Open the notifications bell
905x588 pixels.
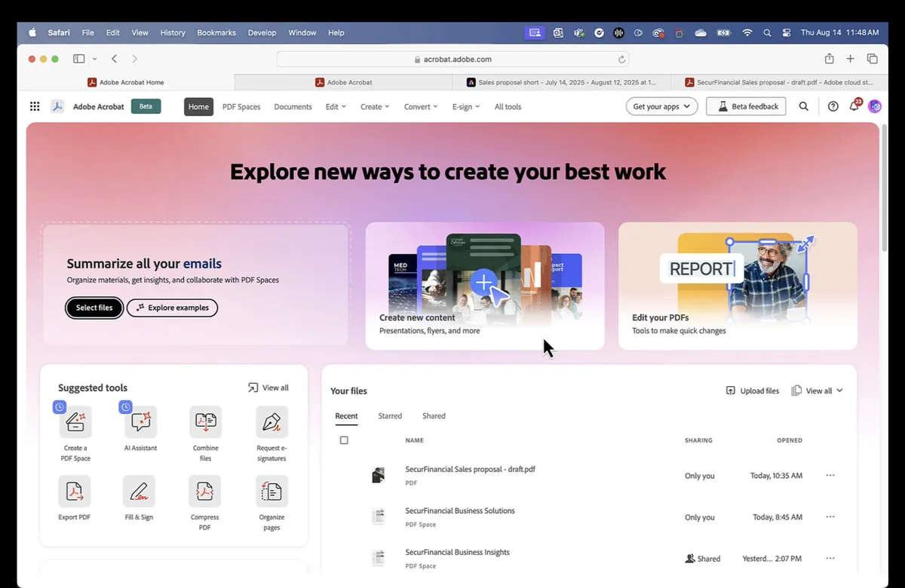(x=854, y=106)
